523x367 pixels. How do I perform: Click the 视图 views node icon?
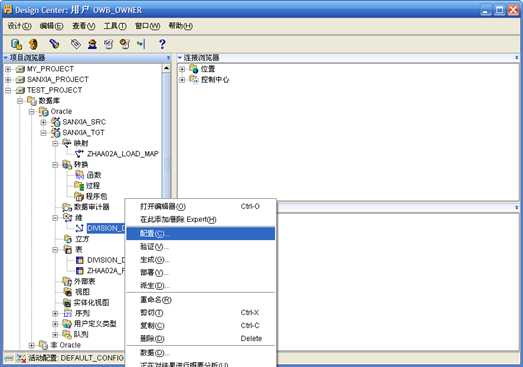point(68,292)
